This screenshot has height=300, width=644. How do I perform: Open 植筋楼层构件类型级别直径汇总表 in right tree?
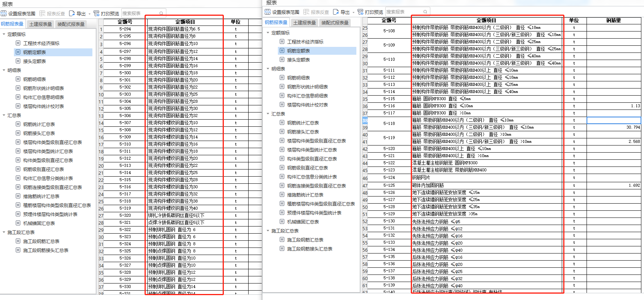321,204
